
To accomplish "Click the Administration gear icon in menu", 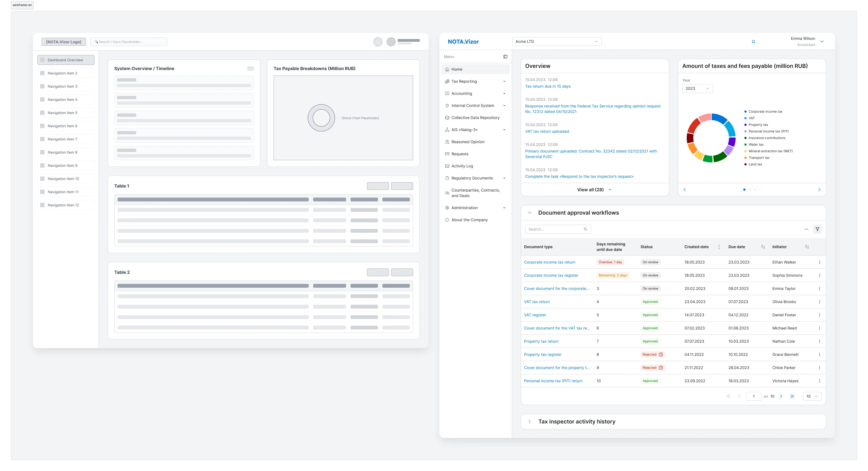I will click(447, 208).
